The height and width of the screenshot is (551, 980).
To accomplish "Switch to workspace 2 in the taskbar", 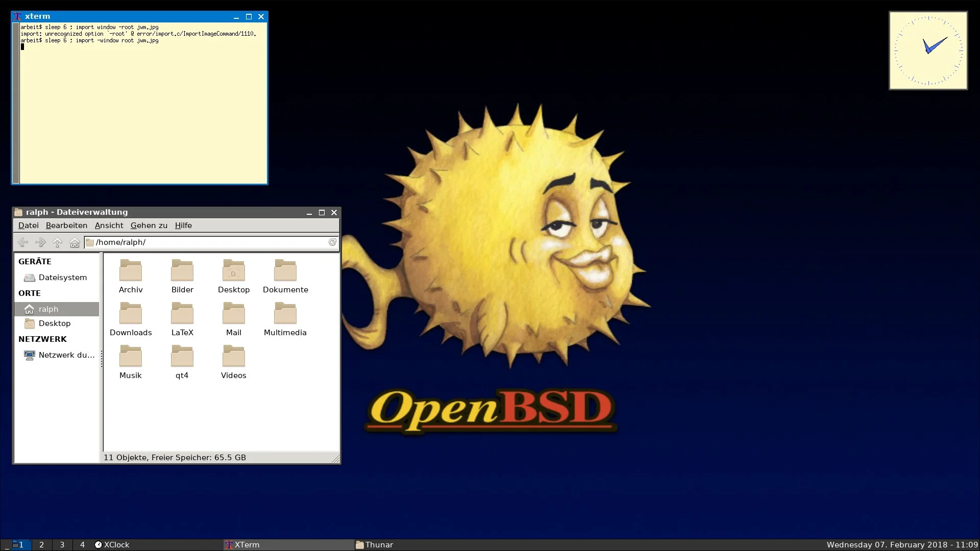I will pos(42,545).
